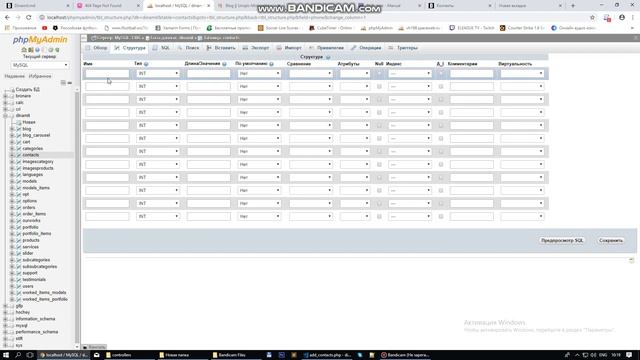Screen dimensions: 640x360
Task: Click the link icon in navigation panel header
Action: point(70,83)
